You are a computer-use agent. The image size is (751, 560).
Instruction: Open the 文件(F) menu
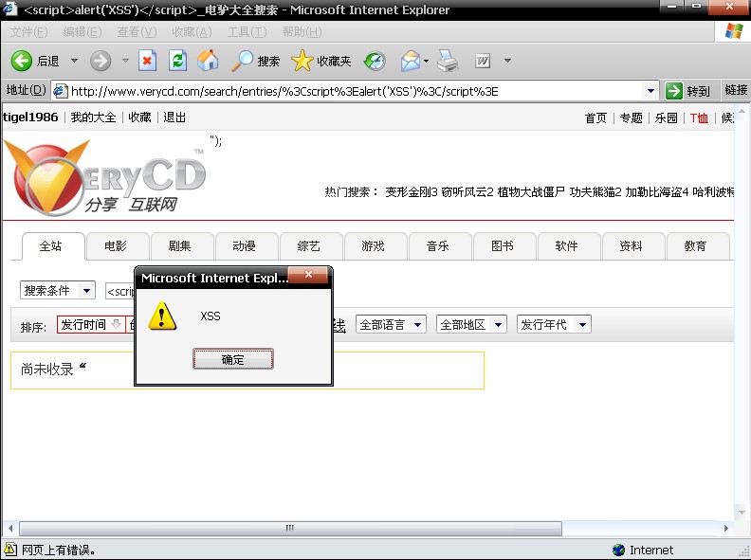click(28, 32)
